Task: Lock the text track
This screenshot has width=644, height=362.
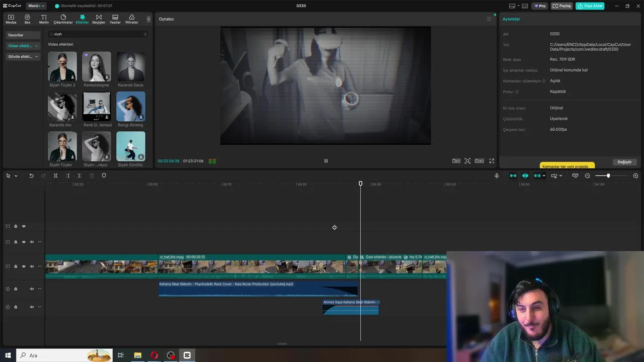Action: click(x=16, y=226)
